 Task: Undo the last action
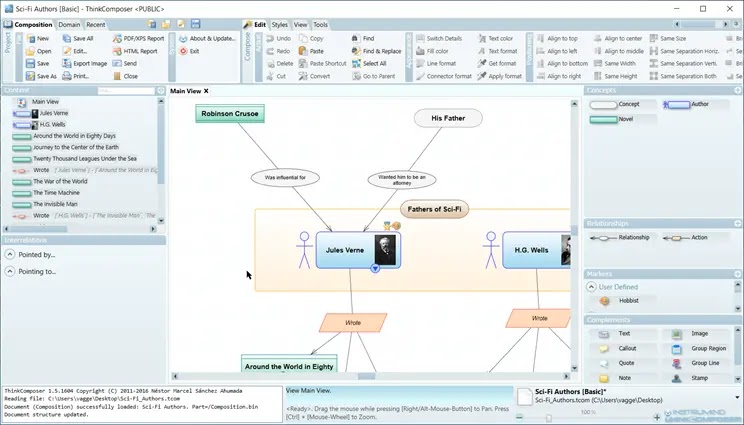click(279, 38)
